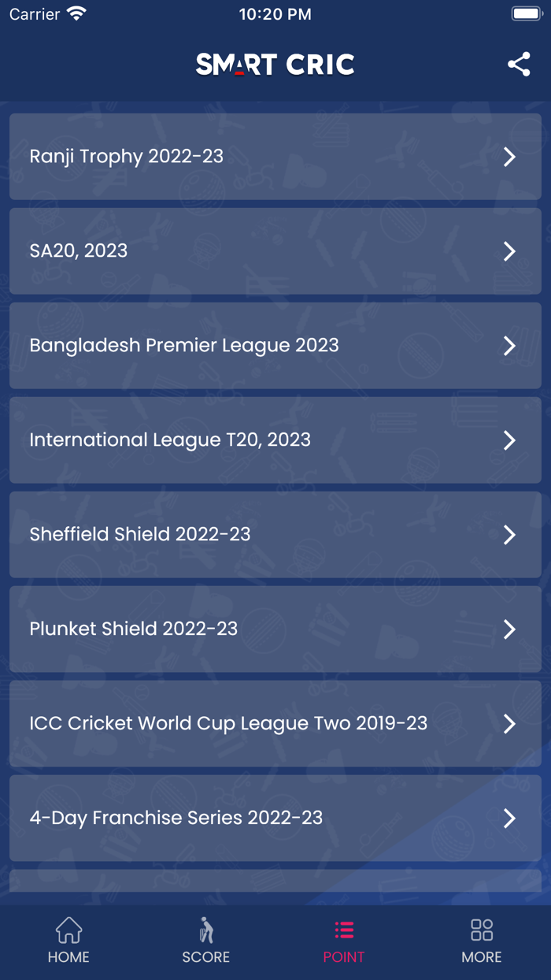Image resolution: width=551 pixels, height=980 pixels.
Task: Tap the Wi-Fi status icon
Action: (77, 14)
